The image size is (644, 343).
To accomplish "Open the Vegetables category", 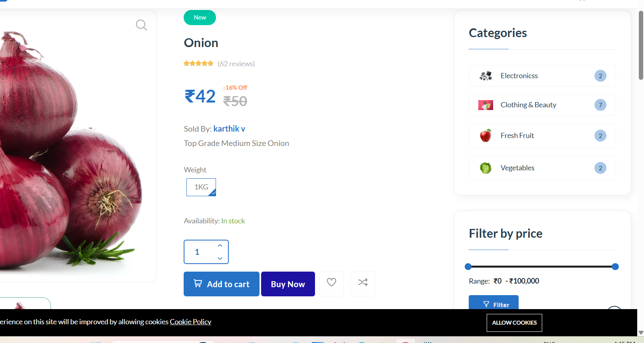I will (x=517, y=168).
